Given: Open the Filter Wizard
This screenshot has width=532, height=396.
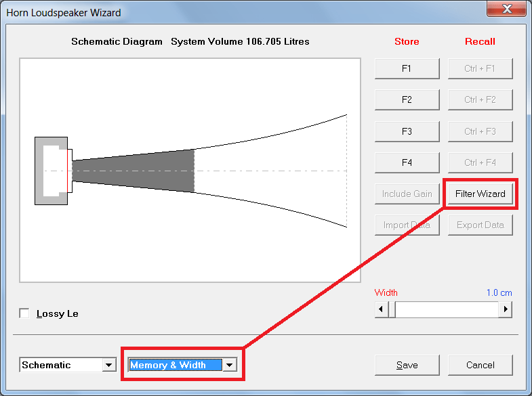Looking at the screenshot, I should [x=480, y=194].
